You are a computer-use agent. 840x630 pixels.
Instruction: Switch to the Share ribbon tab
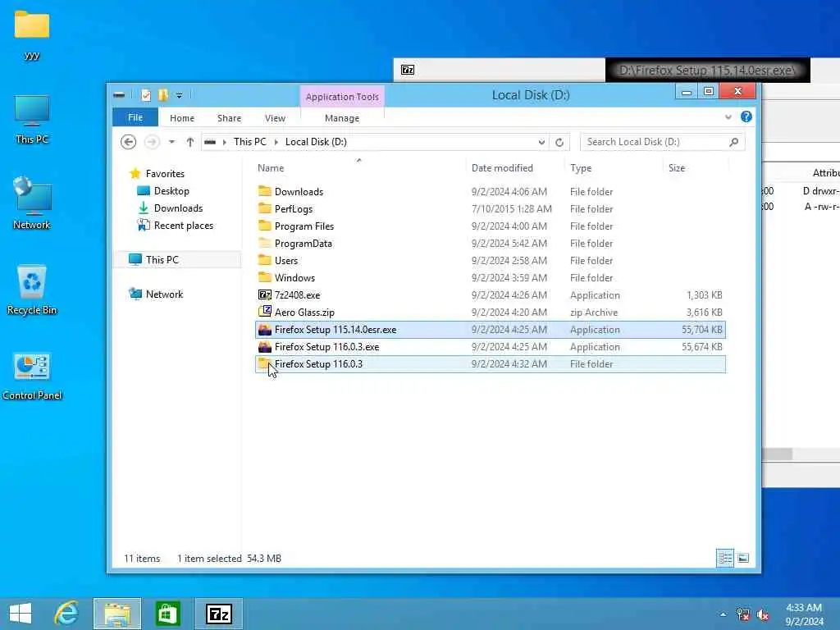[x=230, y=118]
